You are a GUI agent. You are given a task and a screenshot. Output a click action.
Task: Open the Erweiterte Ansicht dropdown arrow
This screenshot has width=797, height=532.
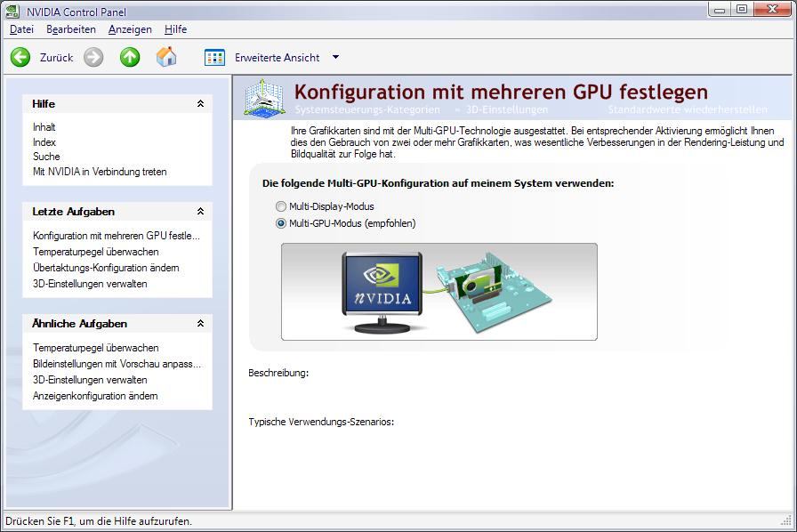point(335,57)
